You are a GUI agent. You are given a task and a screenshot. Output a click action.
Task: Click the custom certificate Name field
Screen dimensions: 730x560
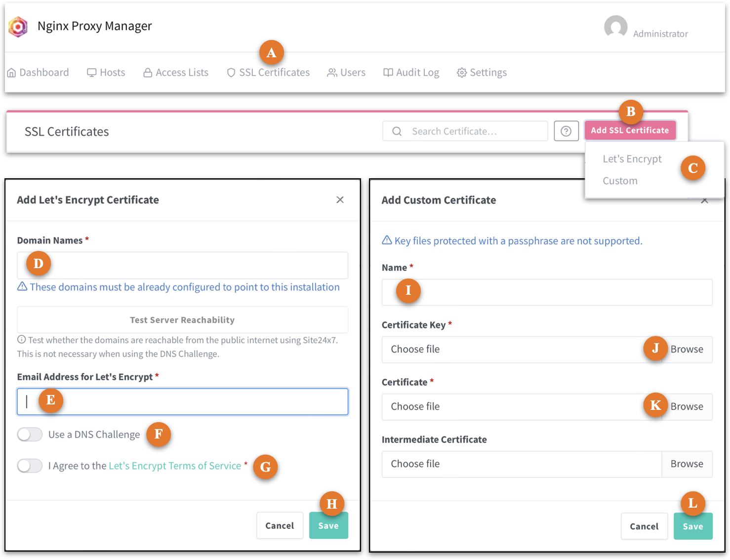[x=547, y=292]
